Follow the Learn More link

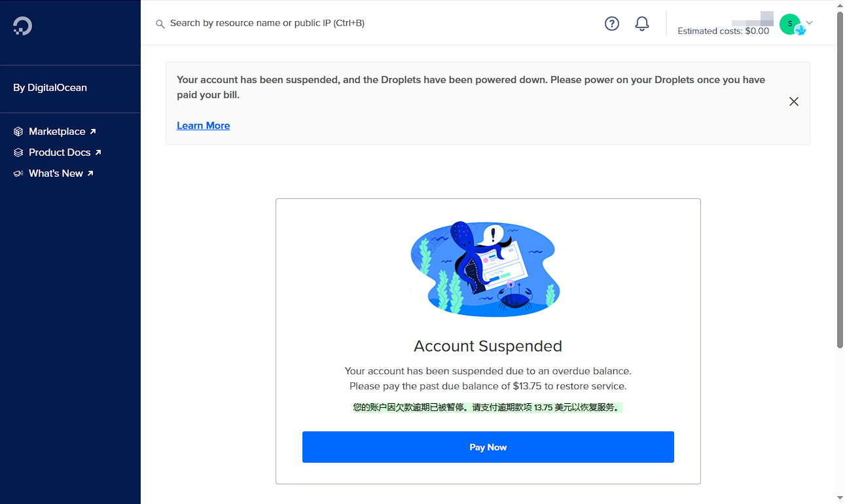click(x=204, y=126)
